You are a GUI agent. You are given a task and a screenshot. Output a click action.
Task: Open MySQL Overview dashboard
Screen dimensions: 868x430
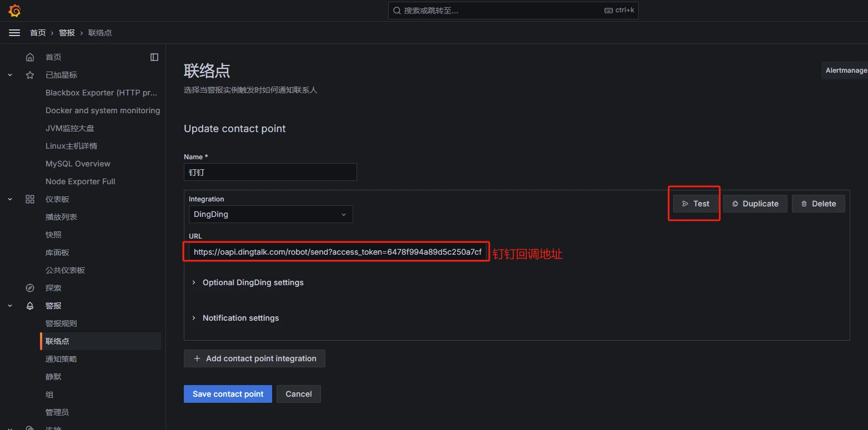click(78, 164)
